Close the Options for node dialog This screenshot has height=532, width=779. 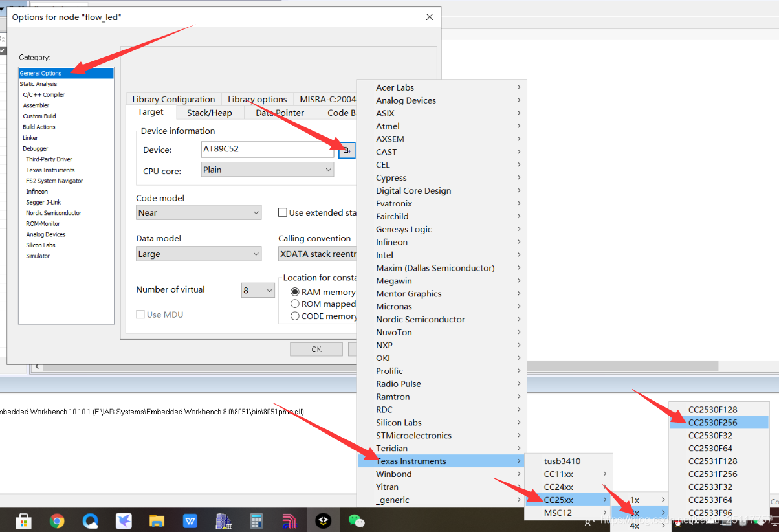click(430, 17)
